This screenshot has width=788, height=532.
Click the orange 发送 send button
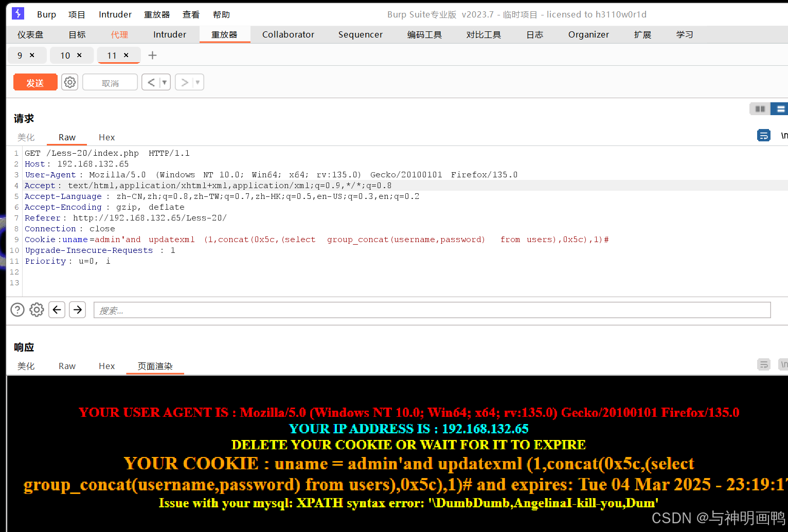pyautogui.click(x=35, y=82)
